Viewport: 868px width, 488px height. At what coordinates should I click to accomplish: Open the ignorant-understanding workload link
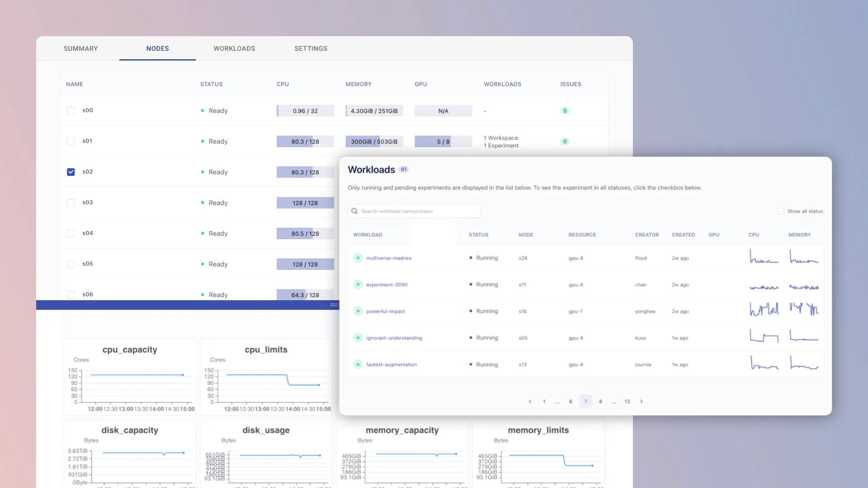click(394, 338)
